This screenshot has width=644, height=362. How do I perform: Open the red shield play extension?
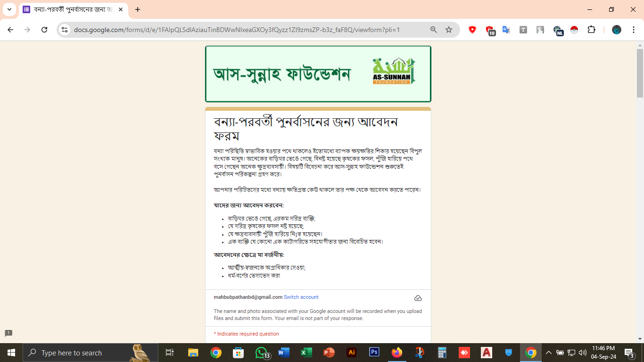pos(472,30)
